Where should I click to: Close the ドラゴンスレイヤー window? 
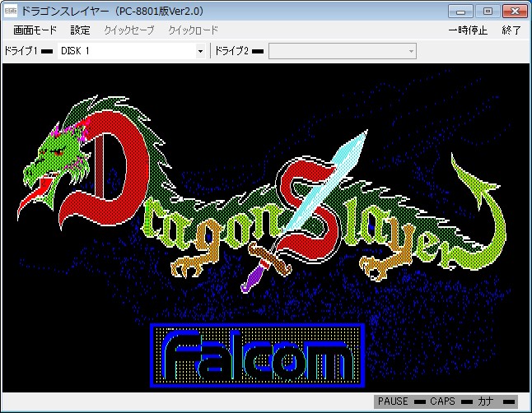[515, 12]
